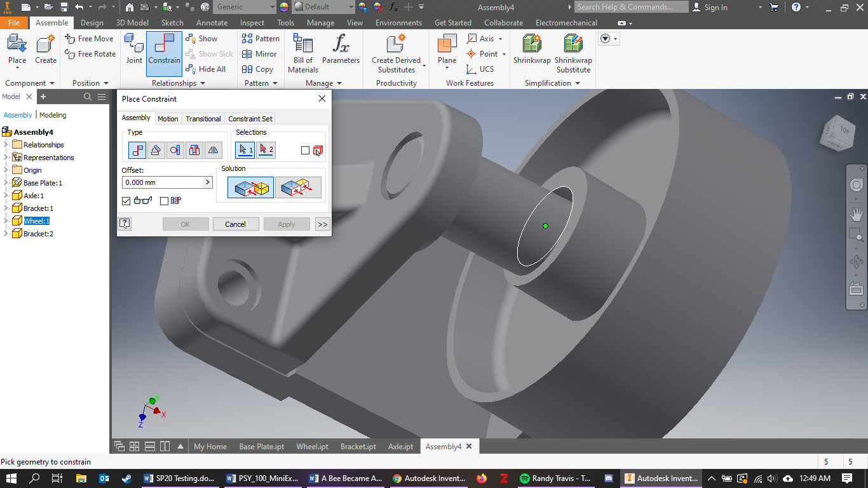
Task: Open the Inspect ribbon tab
Action: [252, 23]
